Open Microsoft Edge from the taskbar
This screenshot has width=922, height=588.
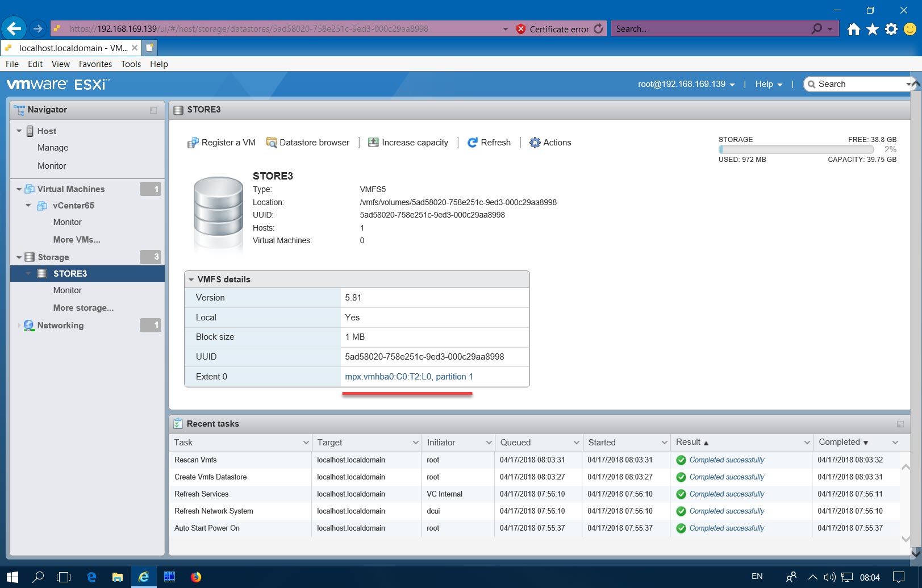(91, 577)
